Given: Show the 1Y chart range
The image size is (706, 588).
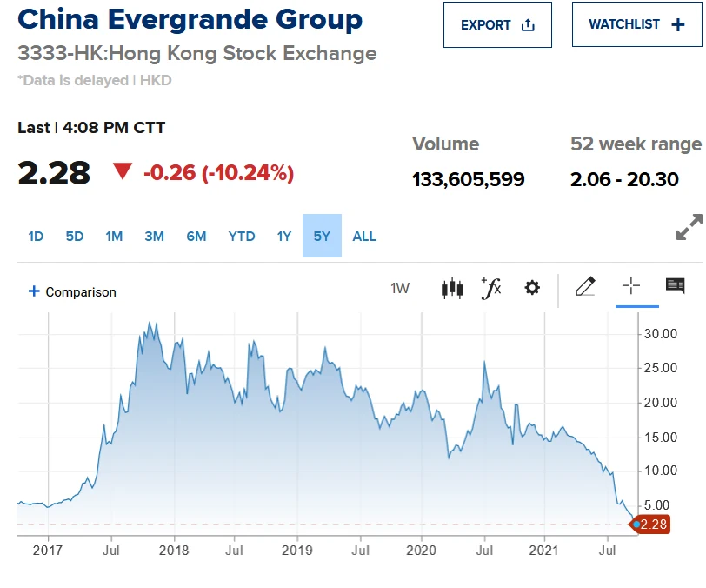Looking at the screenshot, I should coord(284,237).
